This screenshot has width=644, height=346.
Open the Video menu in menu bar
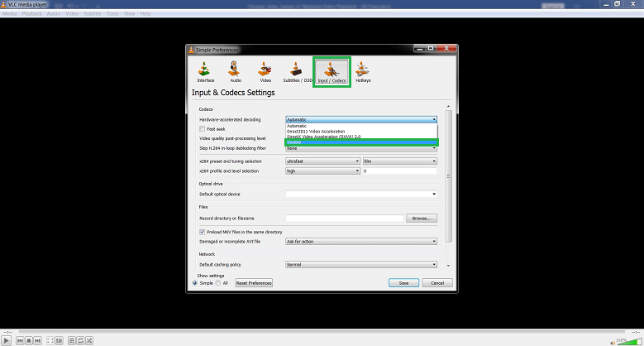(x=72, y=13)
